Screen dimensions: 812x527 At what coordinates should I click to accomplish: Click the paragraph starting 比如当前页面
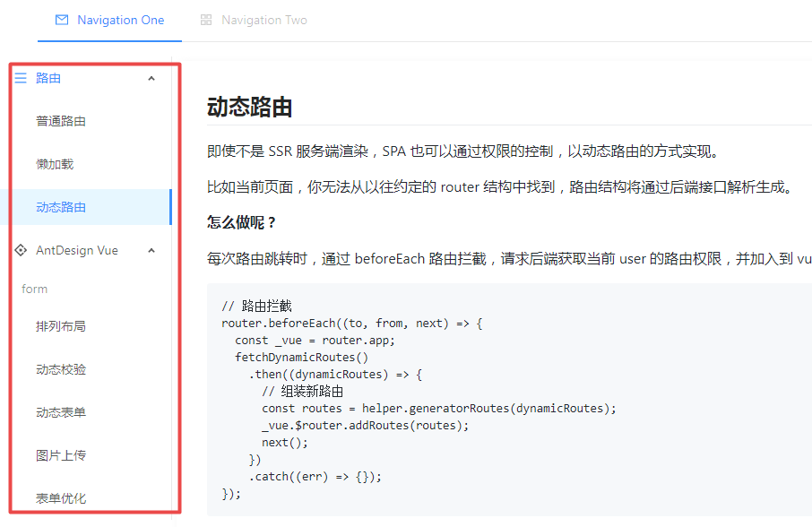point(500,187)
